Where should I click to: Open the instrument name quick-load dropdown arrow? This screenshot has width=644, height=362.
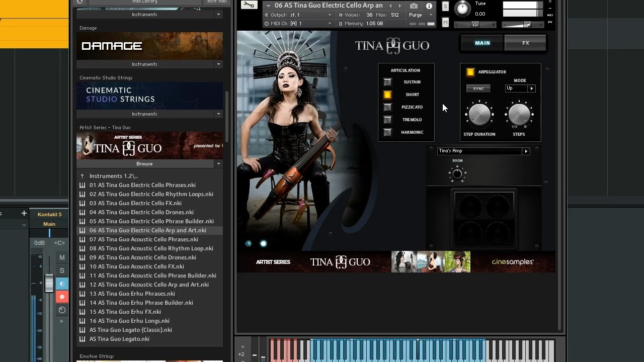tap(268, 6)
